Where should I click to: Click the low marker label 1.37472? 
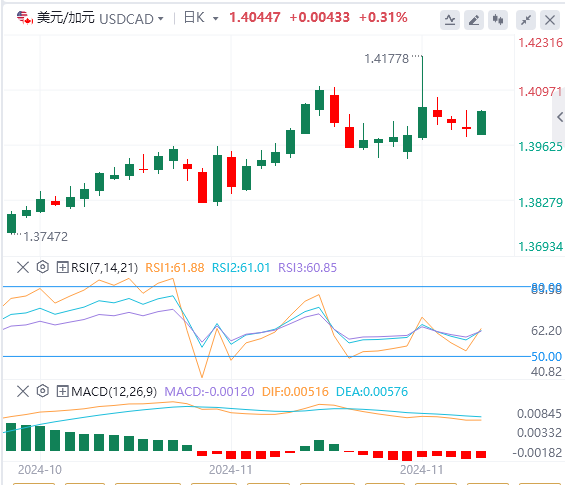[x=45, y=237]
